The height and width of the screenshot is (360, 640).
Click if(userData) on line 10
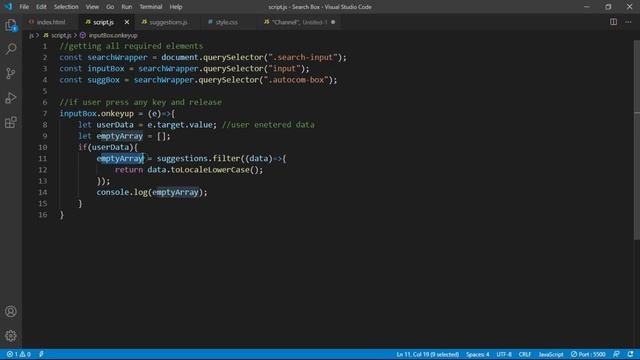105,147
